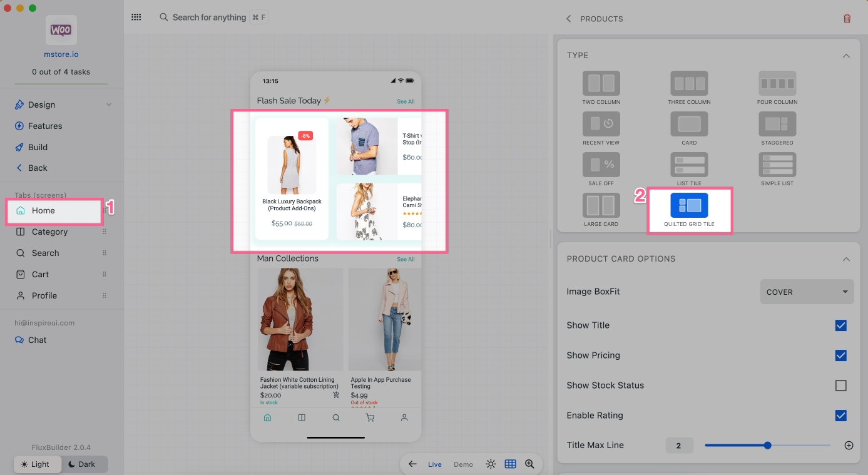868x475 pixels.
Task: Disable the Enable Rating checkbox
Action: pyautogui.click(x=840, y=416)
